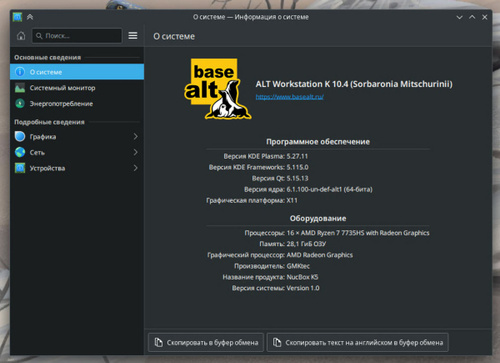Click the magnifier icon in the search field
The width and height of the screenshot is (500, 363).
pos(39,36)
